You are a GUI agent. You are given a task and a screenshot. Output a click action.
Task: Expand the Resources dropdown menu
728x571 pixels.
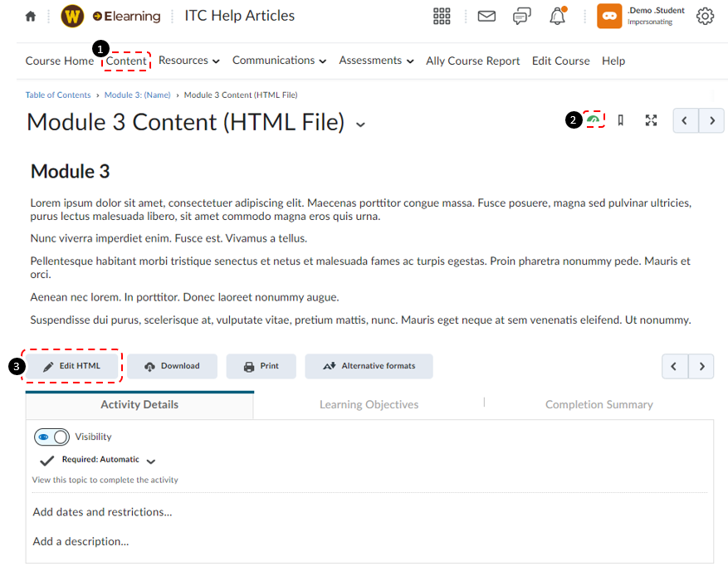coord(189,61)
